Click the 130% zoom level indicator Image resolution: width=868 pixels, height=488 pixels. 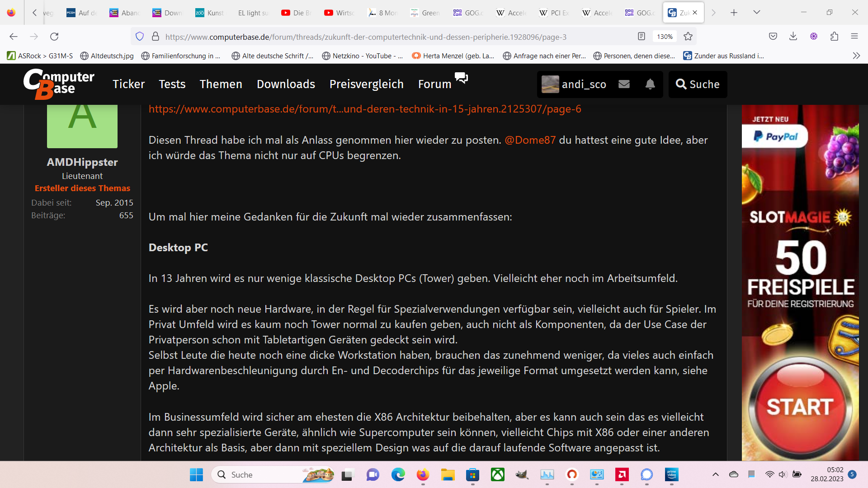point(665,37)
